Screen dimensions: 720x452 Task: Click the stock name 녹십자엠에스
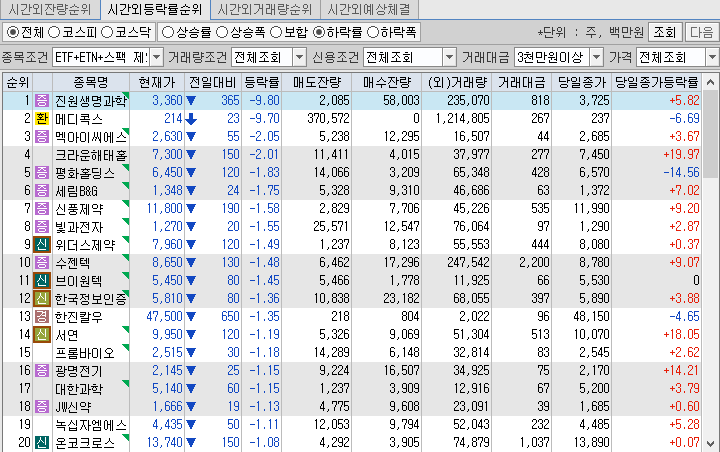[90, 425]
